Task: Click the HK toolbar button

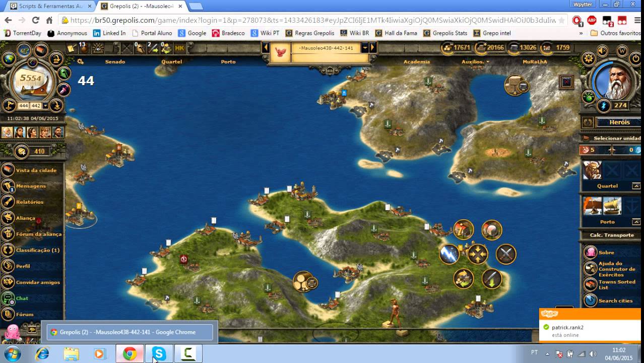Action: pos(179,48)
